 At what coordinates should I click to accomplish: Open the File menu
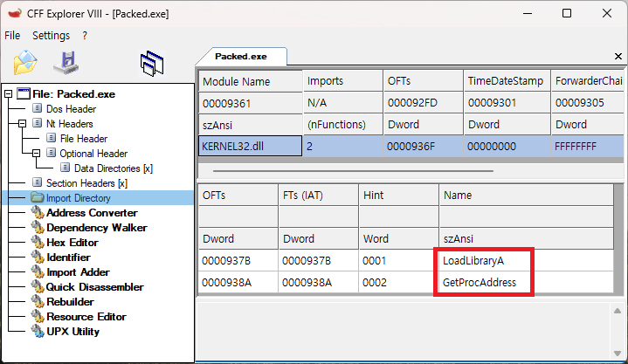click(12, 36)
